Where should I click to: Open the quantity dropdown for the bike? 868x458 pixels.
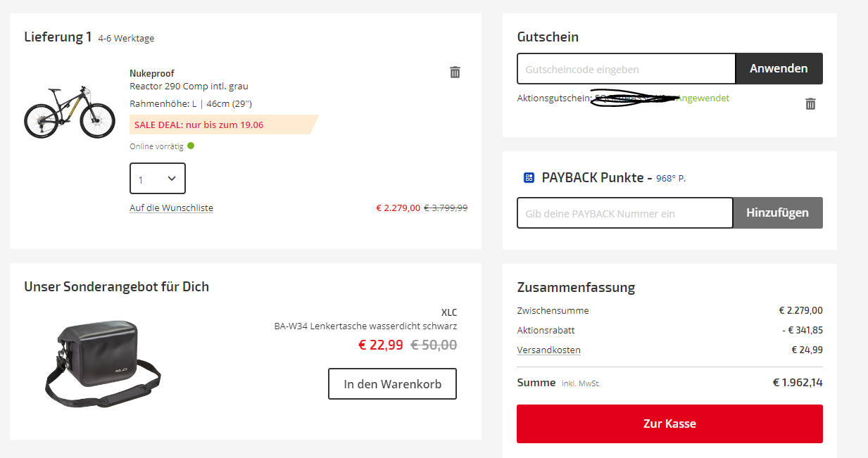[158, 179]
